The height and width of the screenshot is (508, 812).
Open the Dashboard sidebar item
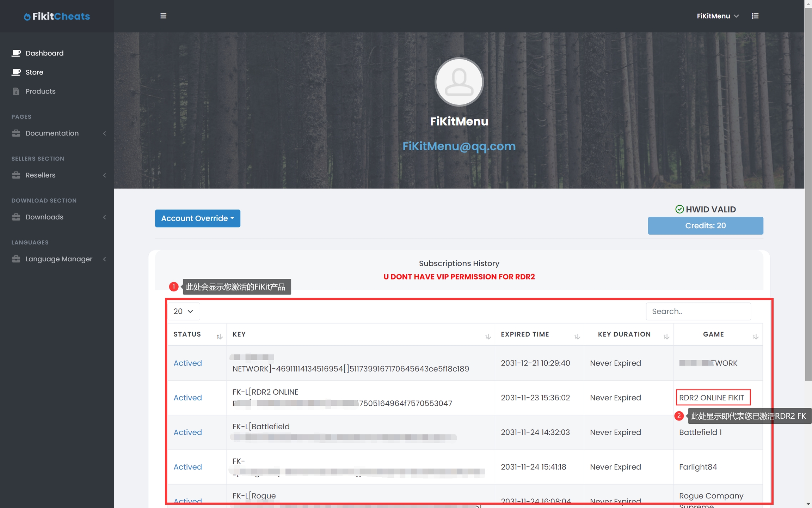44,53
